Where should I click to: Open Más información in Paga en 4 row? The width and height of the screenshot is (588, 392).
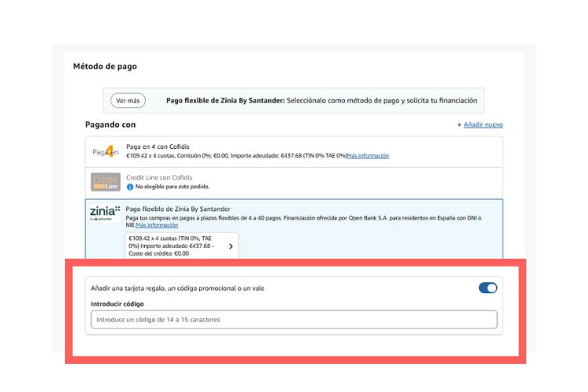point(368,155)
